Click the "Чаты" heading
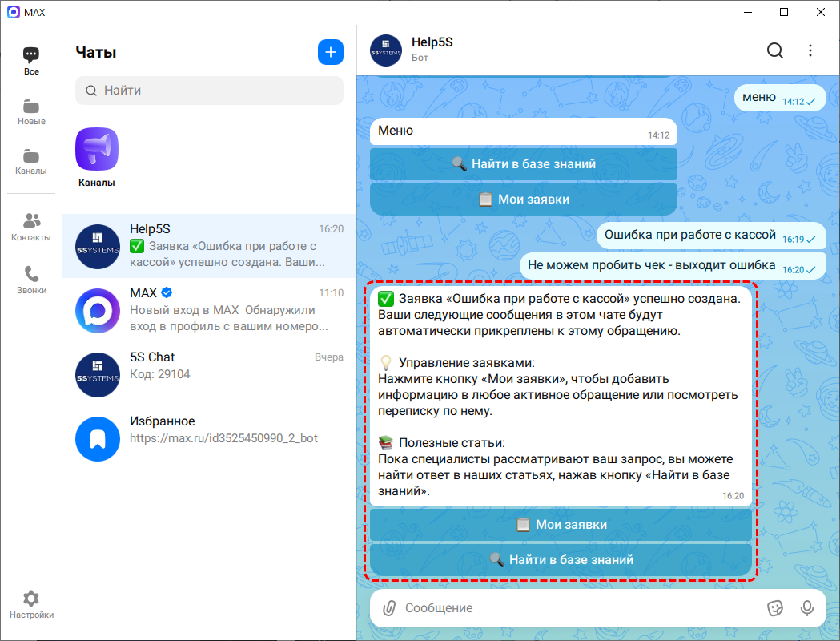 click(96, 52)
